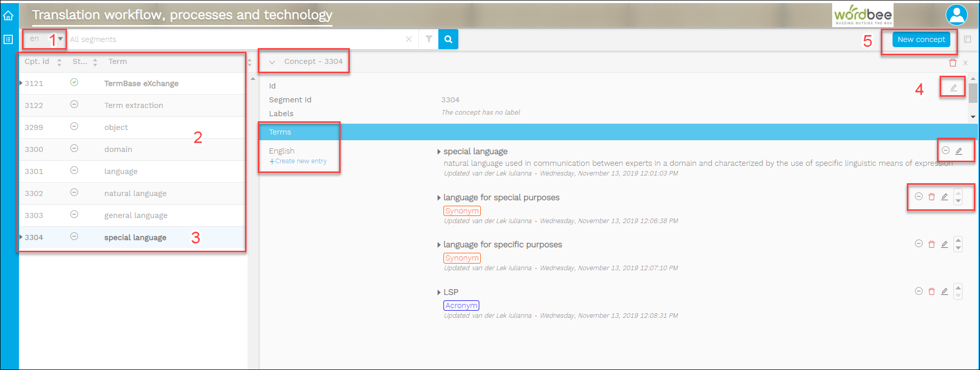The width and height of the screenshot is (980, 370).
Task: Click the home icon in sidebar
Action: pos(8,15)
